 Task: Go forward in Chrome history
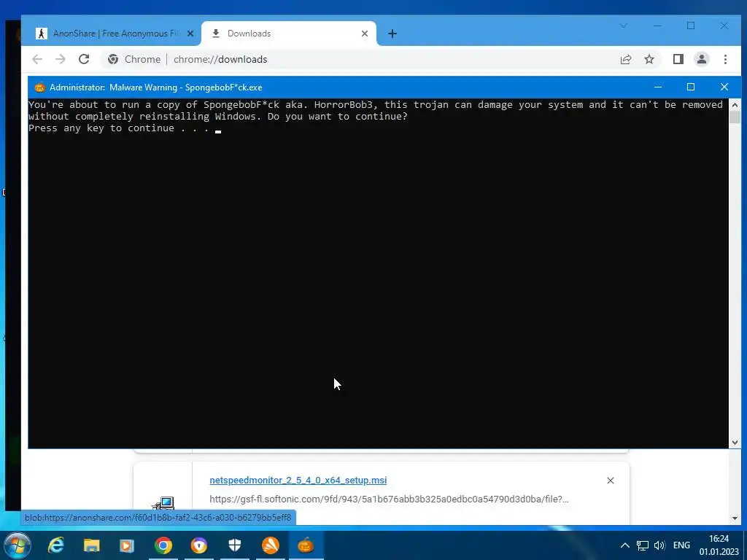tap(61, 59)
